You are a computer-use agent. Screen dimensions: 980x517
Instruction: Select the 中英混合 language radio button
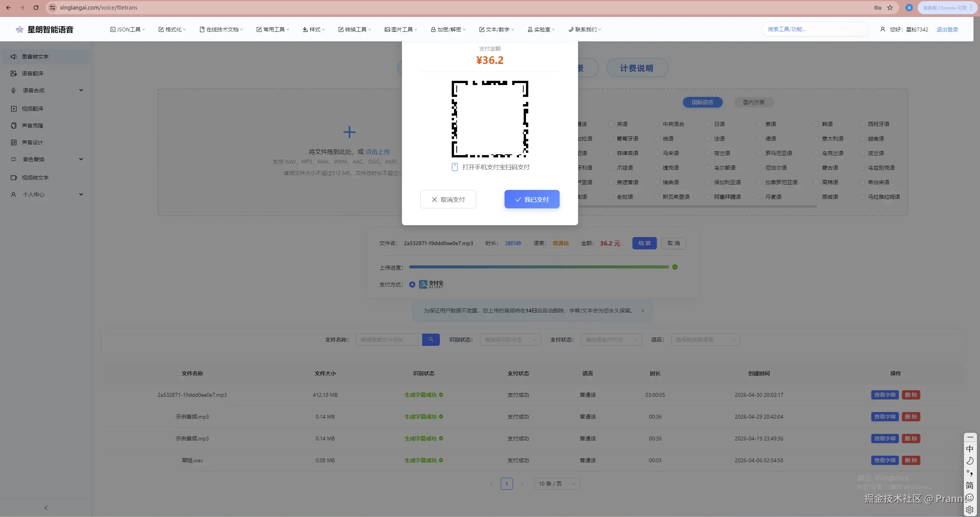[x=657, y=124]
